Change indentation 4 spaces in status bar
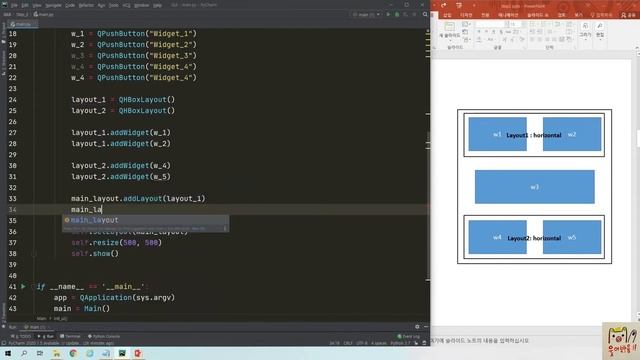640x360 pixels. tap(379, 343)
